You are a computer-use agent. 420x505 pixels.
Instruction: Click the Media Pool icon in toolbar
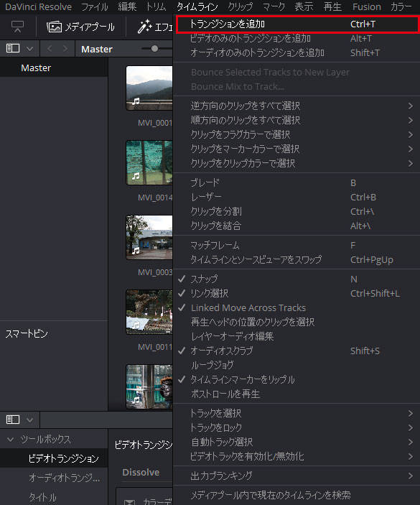coord(54,27)
